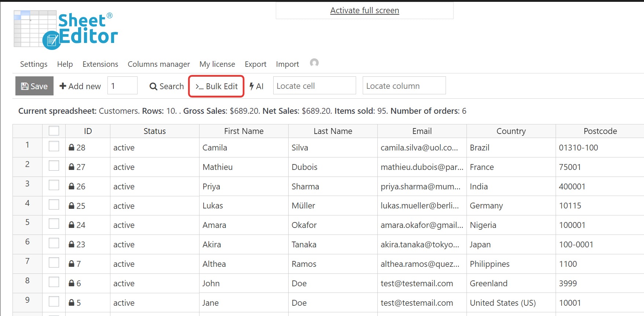Click the lock icon next to ID 24
Image resolution: width=644 pixels, height=316 pixels.
(72, 225)
